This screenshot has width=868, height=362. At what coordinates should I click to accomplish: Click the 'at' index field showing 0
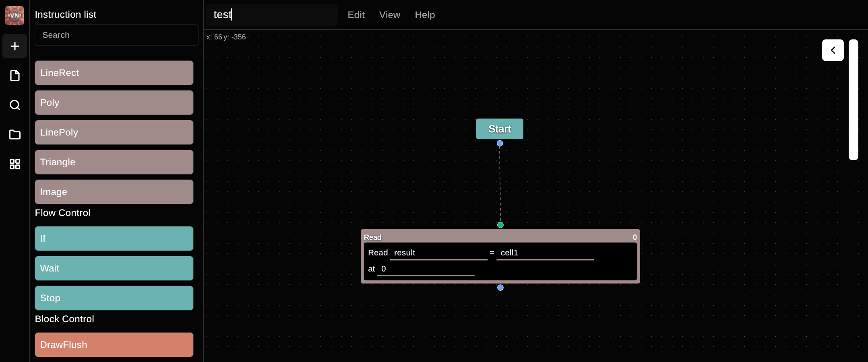(426, 269)
